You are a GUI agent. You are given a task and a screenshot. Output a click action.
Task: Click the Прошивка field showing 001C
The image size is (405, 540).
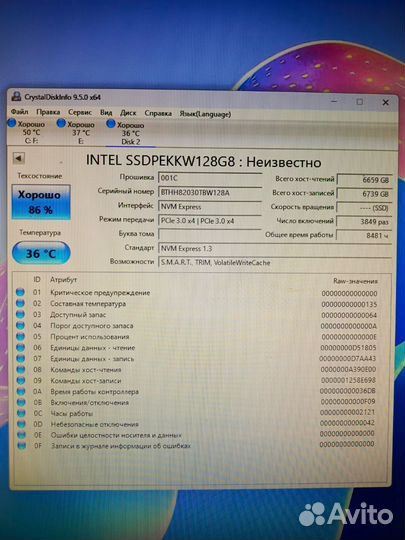click(210, 178)
